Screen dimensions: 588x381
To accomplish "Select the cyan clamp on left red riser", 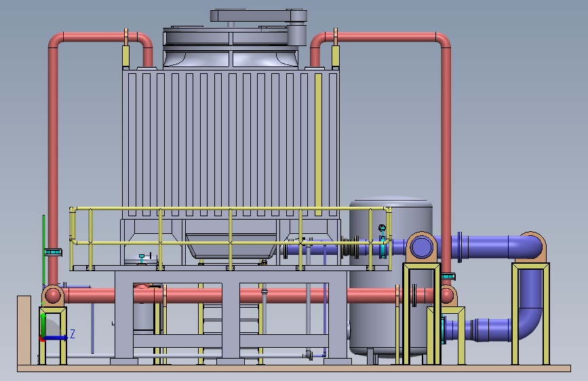I will [54, 252].
